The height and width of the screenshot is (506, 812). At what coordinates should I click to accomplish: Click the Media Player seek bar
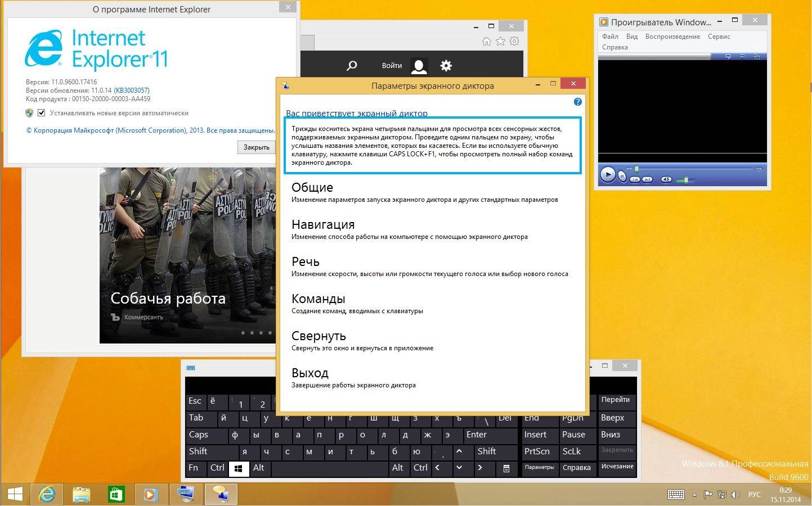(x=695, y=168)
